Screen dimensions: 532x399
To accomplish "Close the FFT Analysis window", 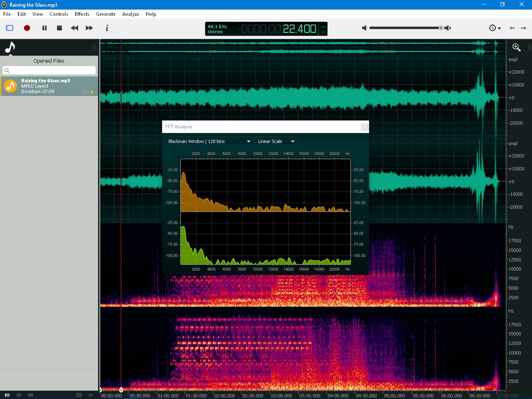I will coord(364,127).
